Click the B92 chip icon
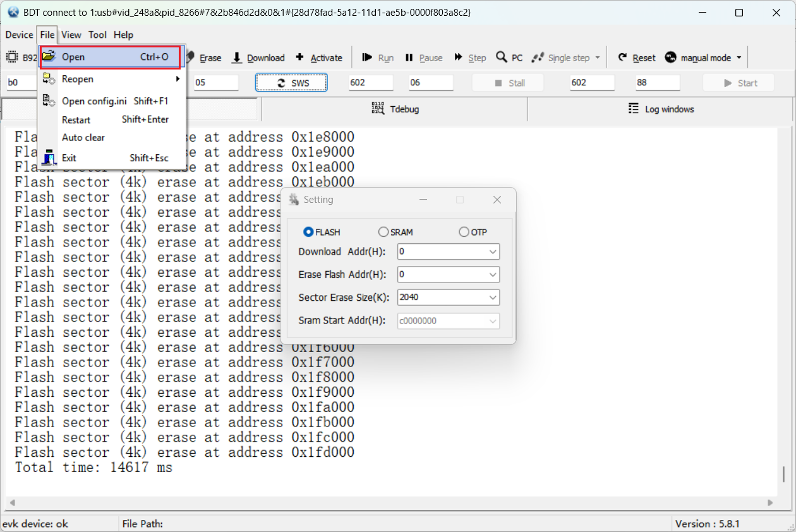 point(12,57)
